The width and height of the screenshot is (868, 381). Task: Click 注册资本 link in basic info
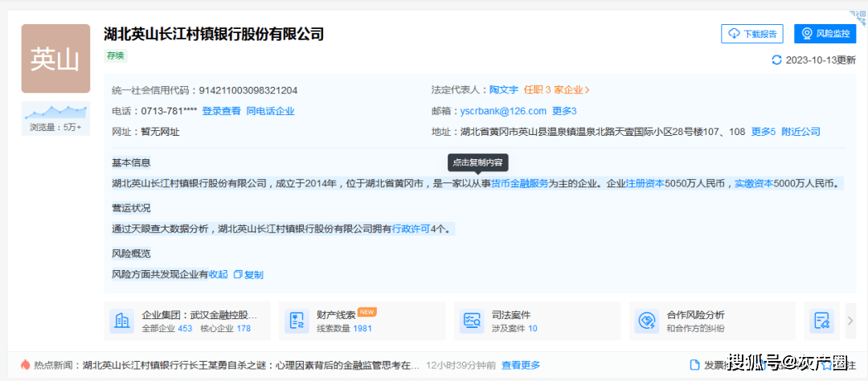click(x=645, y=183)
